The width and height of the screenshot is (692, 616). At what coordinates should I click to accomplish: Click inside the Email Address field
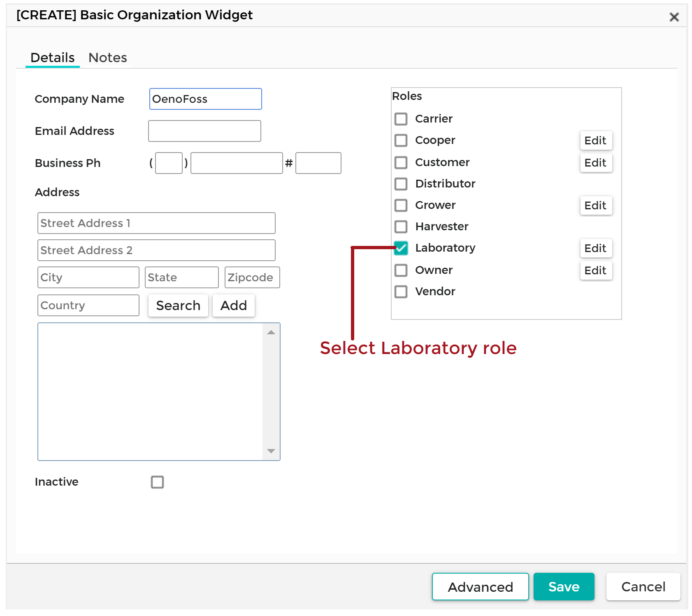pos(204,131)
